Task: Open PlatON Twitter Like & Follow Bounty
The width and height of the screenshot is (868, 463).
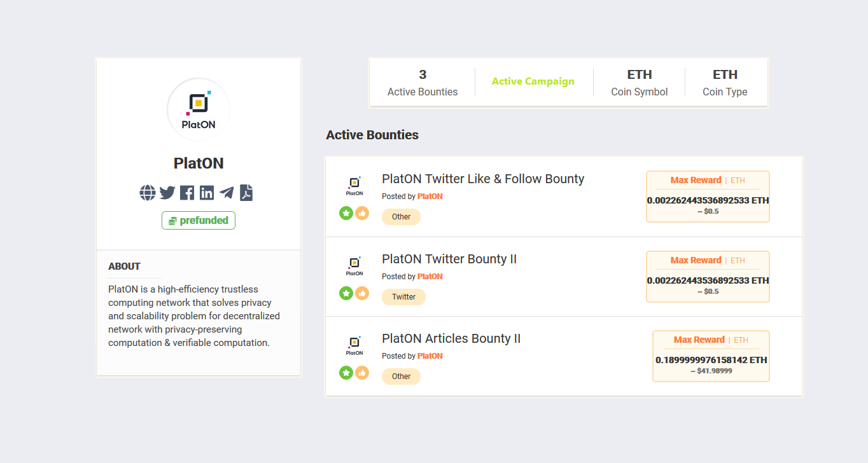Action: [483, 179]
